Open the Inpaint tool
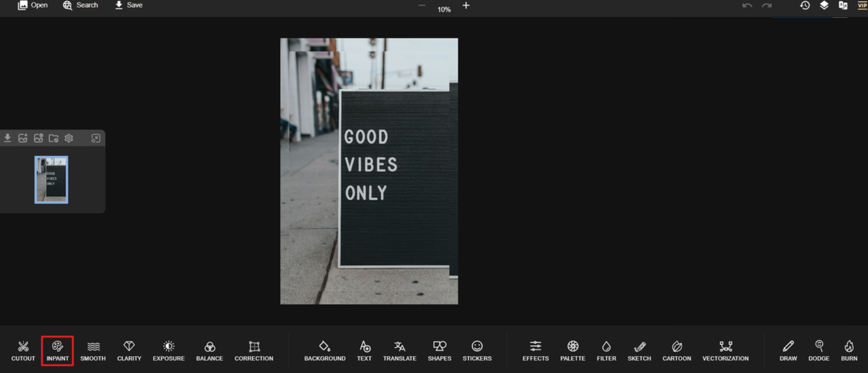The width and height of the screenshot is (868, 373). click(58, 351)
